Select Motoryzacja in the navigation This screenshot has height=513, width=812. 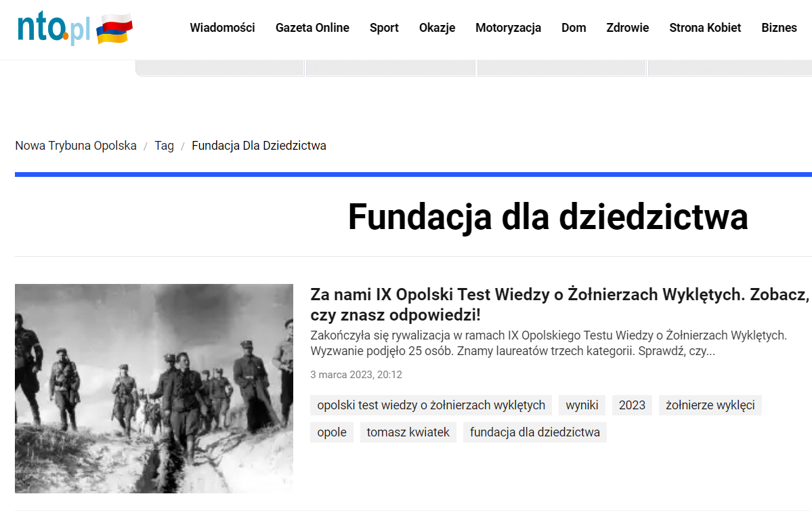click(508, 28)
